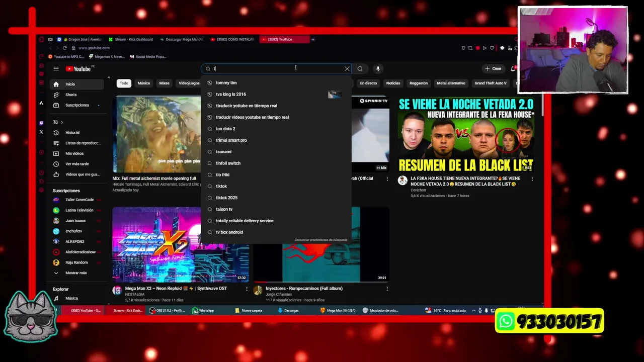
Task: Open Latina Televisión channel subscription
Action: click(x=75, y=210)
